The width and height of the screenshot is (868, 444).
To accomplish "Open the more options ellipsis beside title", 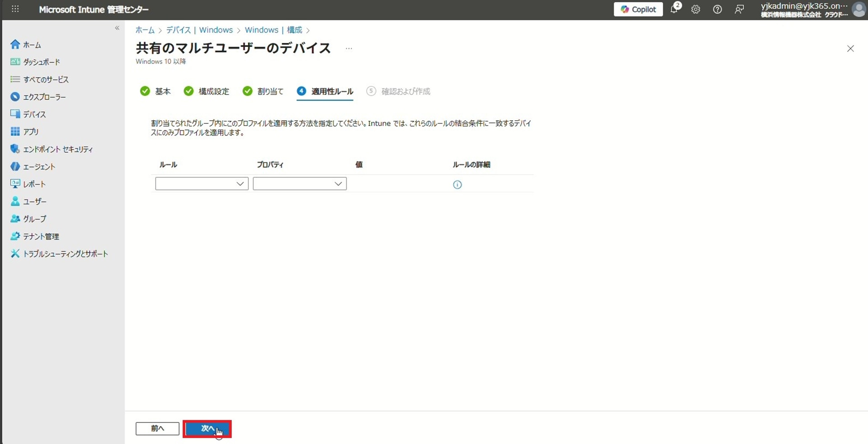I will [349, 48].
